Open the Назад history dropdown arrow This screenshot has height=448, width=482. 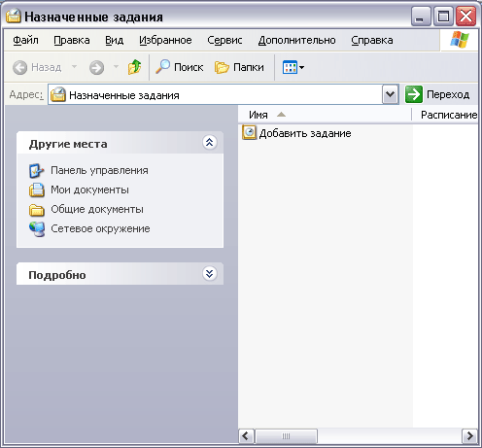pos(74,67)
